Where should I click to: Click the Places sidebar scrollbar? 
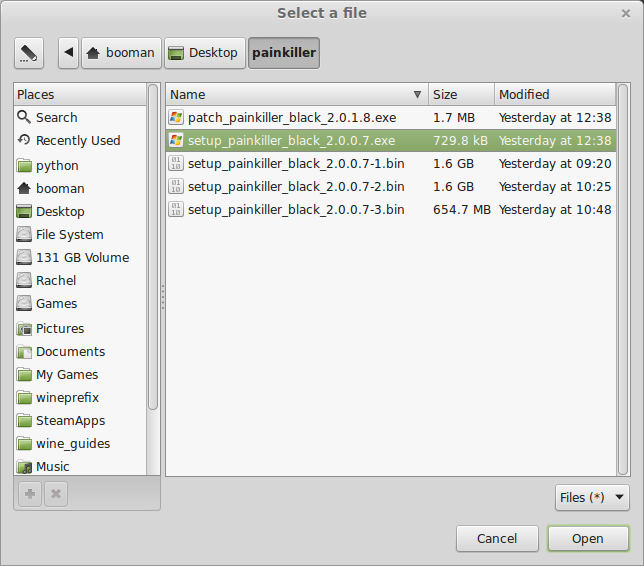[153, 247]
